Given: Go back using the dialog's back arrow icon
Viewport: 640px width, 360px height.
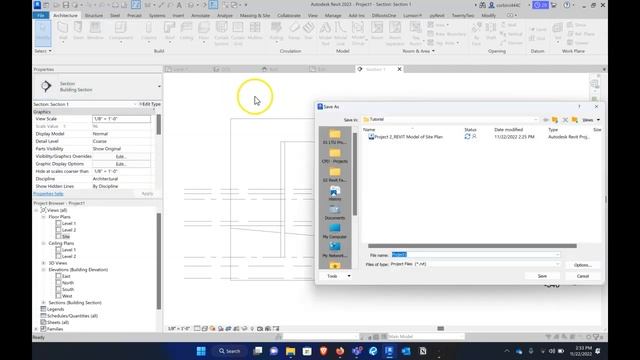Looking at the screenshot, I should point(546,120).
